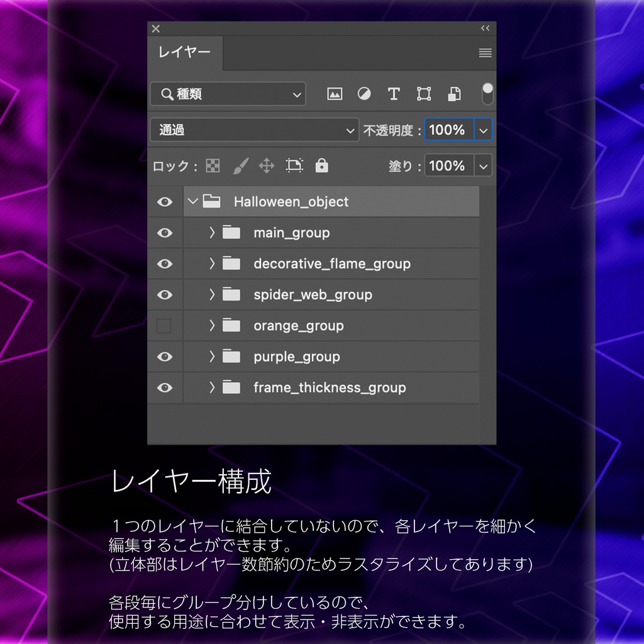Screen dimensions: 644x644
Task: Click the decorative_flame_group folder icon
Action: point(231,264)
